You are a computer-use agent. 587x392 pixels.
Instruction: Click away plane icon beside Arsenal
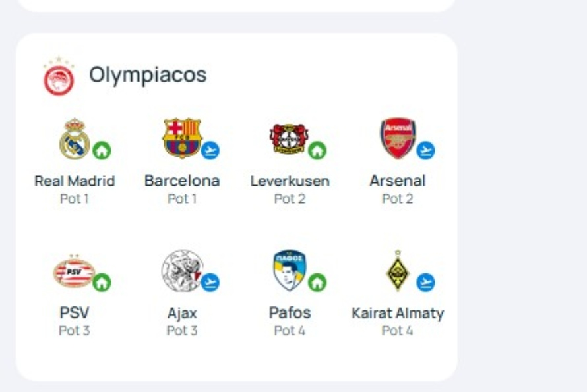tap(425, 151)
